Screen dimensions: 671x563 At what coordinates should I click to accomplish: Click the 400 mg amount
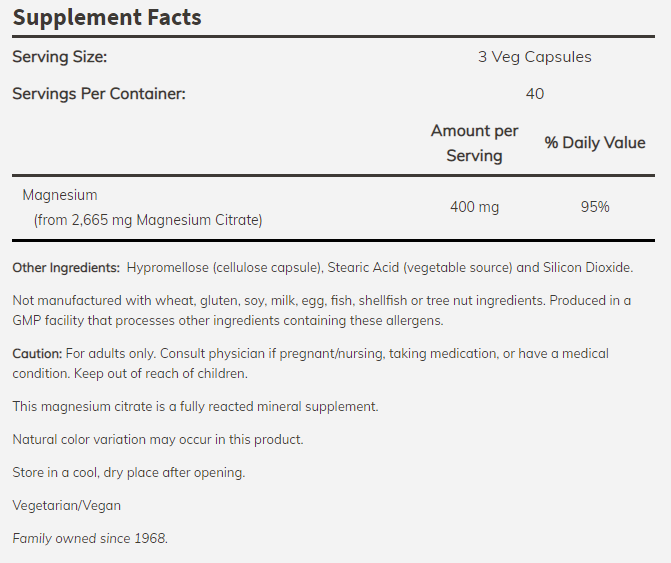474,207
